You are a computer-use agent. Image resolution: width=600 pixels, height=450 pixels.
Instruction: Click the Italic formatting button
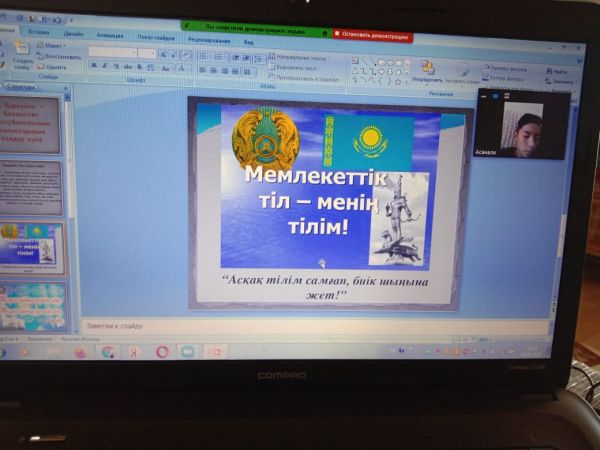coord(103,66)
